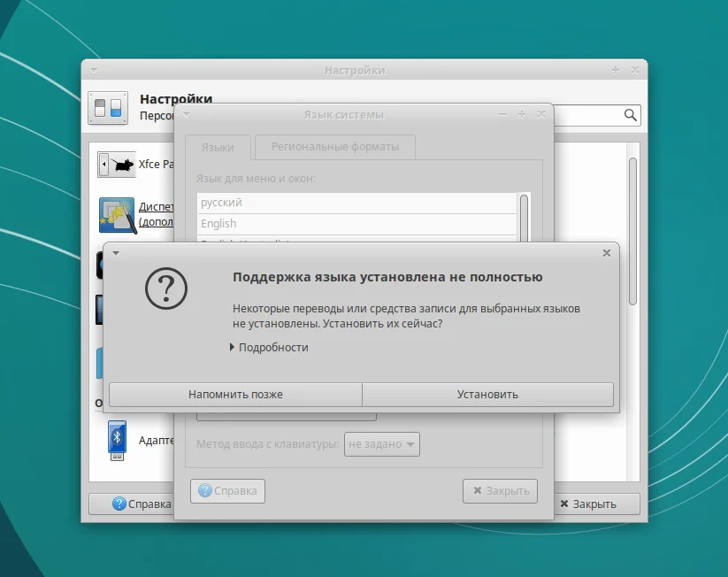Click the search magnifier in Настройки window
Image resolution: width=728 pixels, height=577 pixels.
[630, 115]
